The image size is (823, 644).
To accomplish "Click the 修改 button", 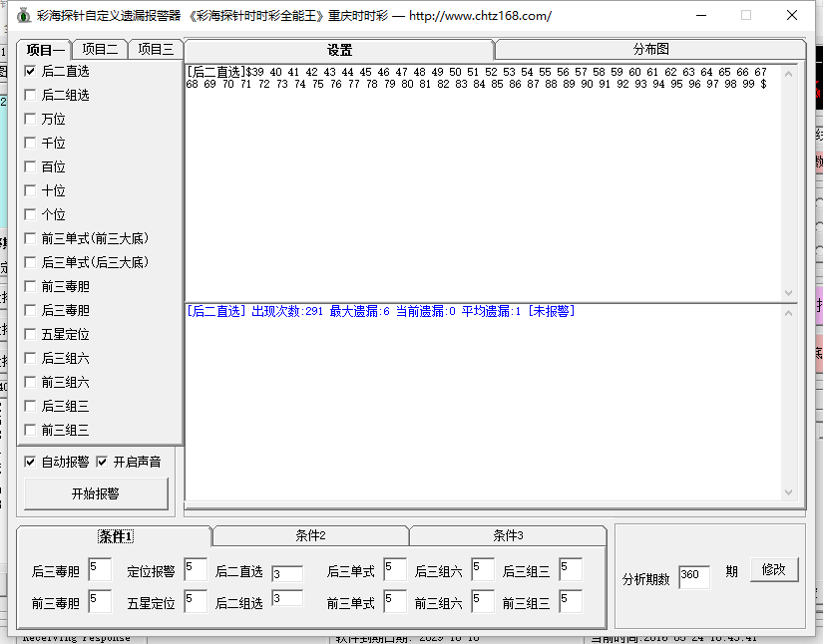I will click(774, 570).
